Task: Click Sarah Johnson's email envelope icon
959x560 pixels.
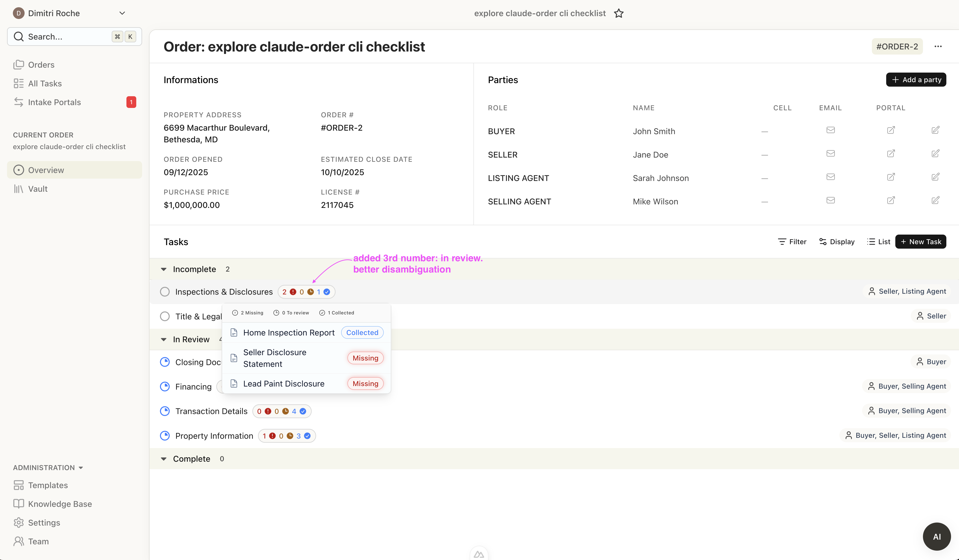Action: coord(830,177)
